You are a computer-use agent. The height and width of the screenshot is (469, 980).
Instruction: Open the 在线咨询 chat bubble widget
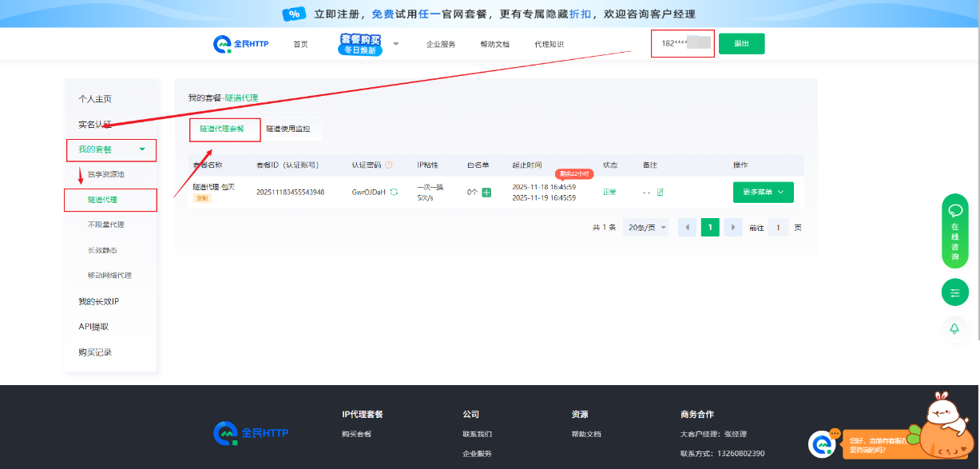(x=954, y=231)
